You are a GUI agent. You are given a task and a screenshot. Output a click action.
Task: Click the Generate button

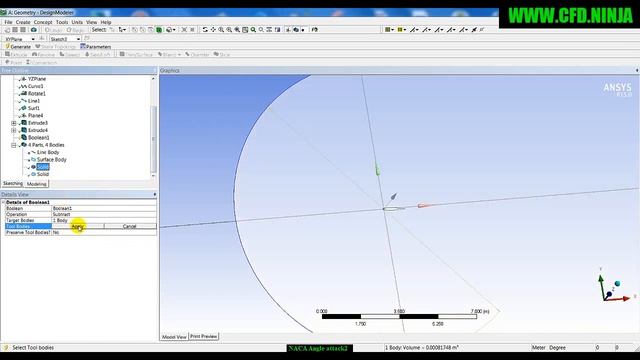[x=18, y=47]
